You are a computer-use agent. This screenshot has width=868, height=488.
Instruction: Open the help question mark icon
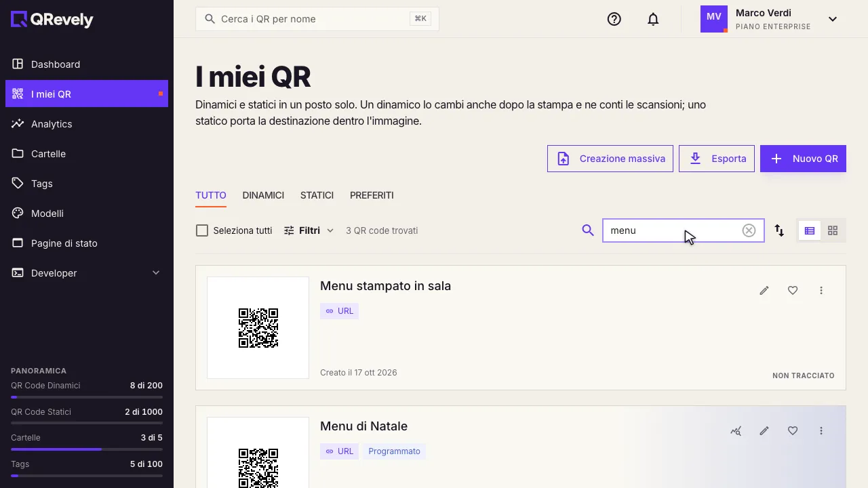tap(614, 19)
